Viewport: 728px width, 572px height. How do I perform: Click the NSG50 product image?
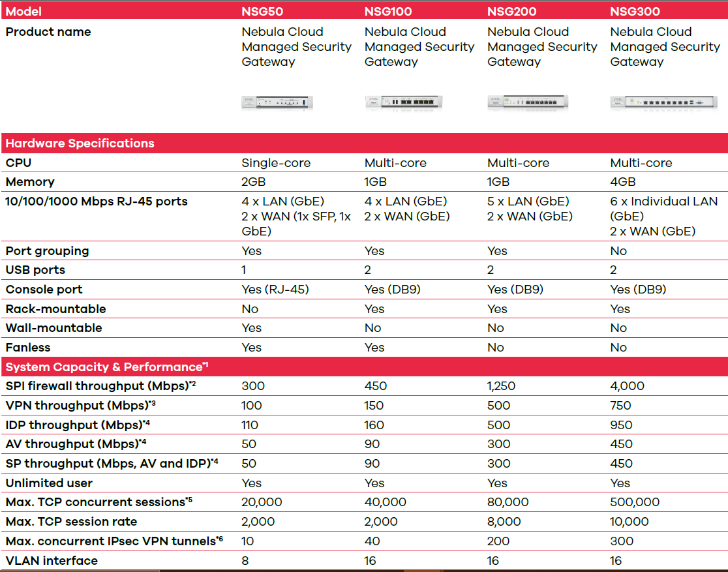tap(277, 102)
